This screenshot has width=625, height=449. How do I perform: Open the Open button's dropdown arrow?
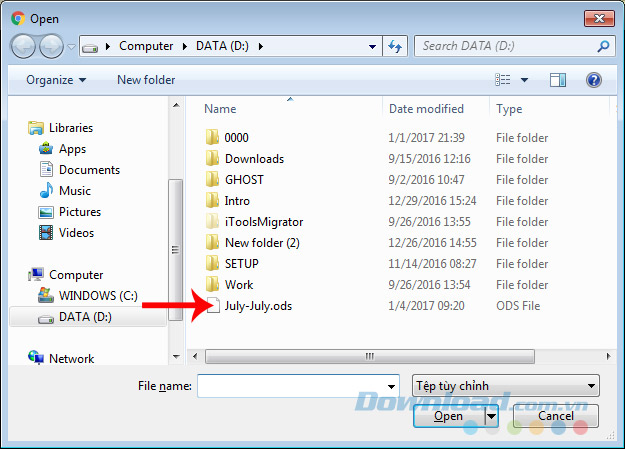[x=491, y=416]
